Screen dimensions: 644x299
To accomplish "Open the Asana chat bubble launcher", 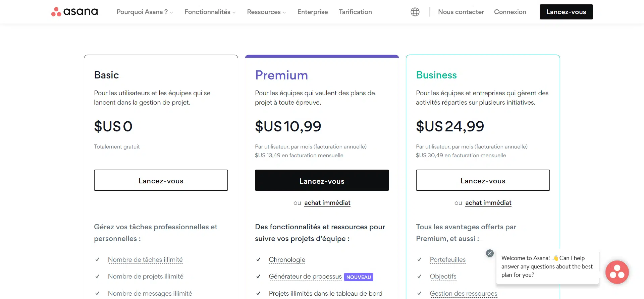I will click(617, 272).
